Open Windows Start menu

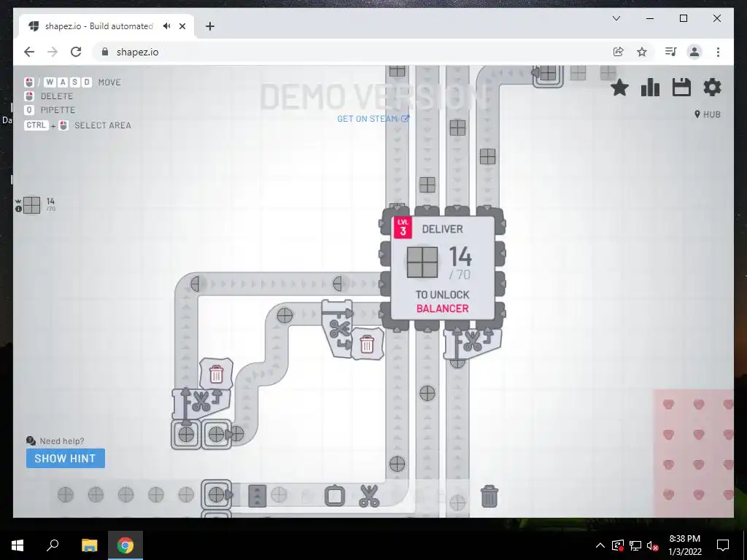pos(18,545)
